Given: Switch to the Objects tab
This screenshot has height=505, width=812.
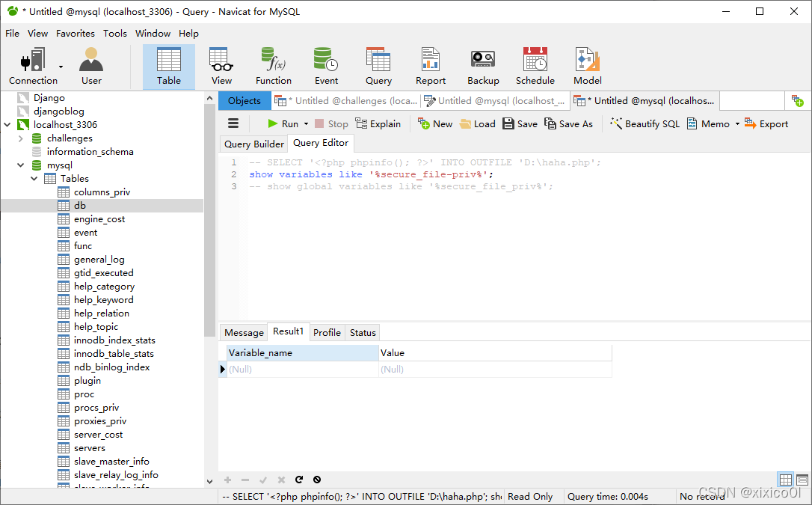Looking at the screenshot, I should pyautogui.click(x=244, y=100).
